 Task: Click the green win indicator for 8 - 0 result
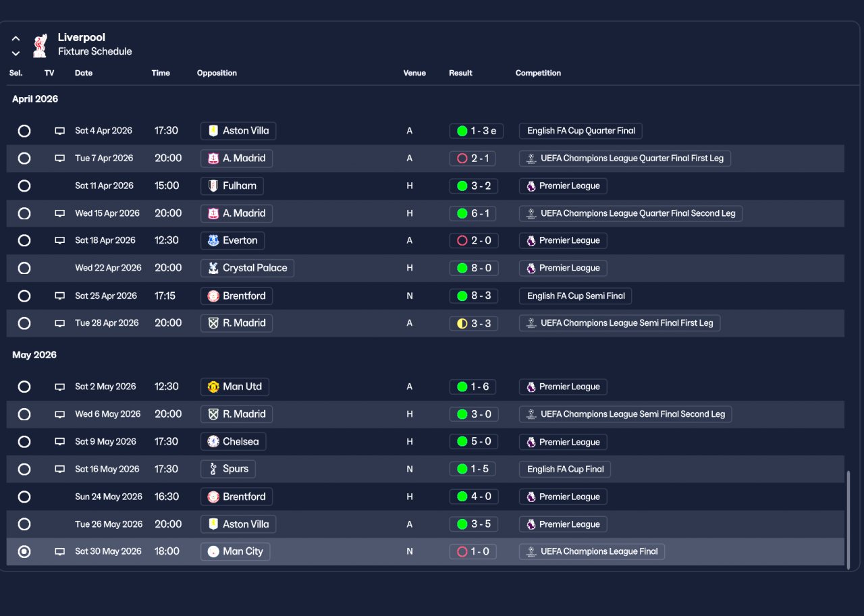pyautogui.click(x=462, y=268)
